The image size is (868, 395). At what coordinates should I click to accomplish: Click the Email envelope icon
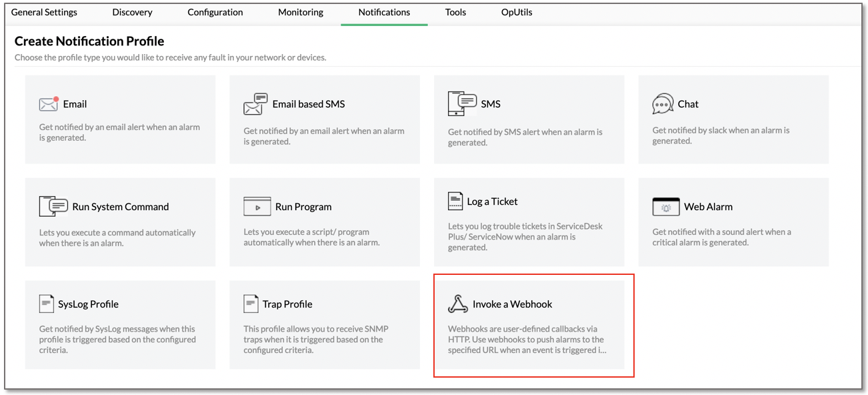click(x=49, y=103)
